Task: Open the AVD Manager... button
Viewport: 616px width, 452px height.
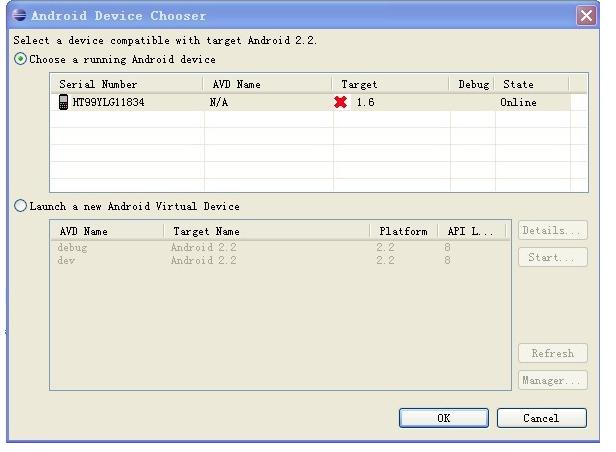Action: click(553, 380)
